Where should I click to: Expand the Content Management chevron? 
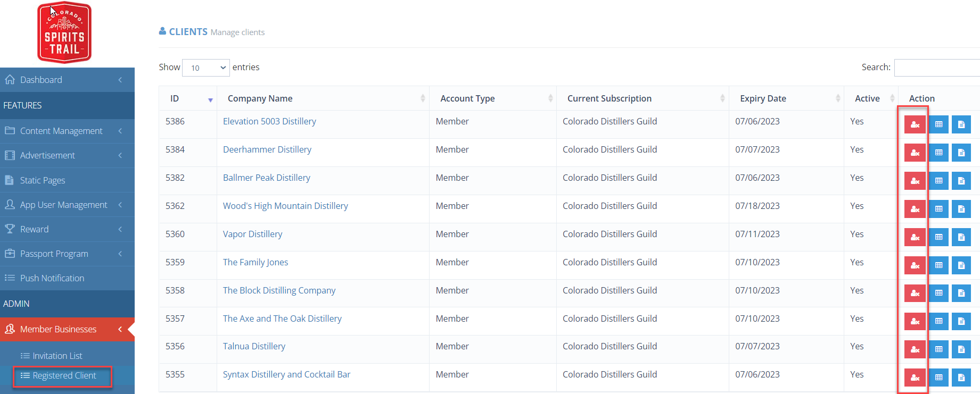[120, 131]
